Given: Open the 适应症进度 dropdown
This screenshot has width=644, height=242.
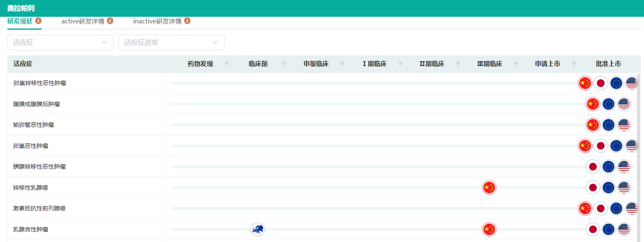Looking at the screenshot, I should click(x=172, y=43).
